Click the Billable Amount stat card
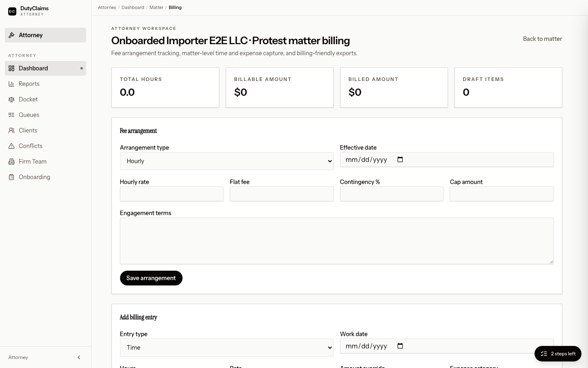588x368 pixels. click(x=280, y=88)
